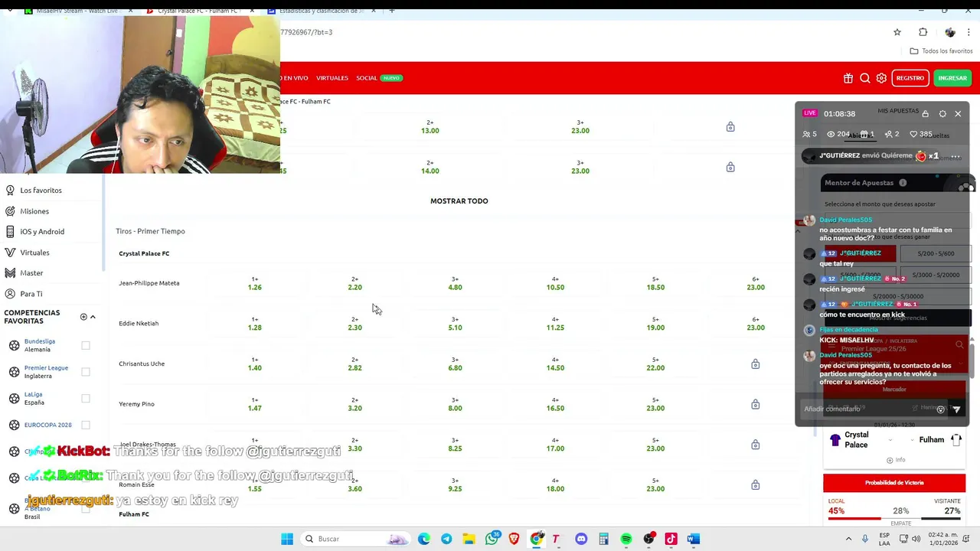980x551 pixels.
Task: Show hidden system tray icons
Action: coord(848,539)
